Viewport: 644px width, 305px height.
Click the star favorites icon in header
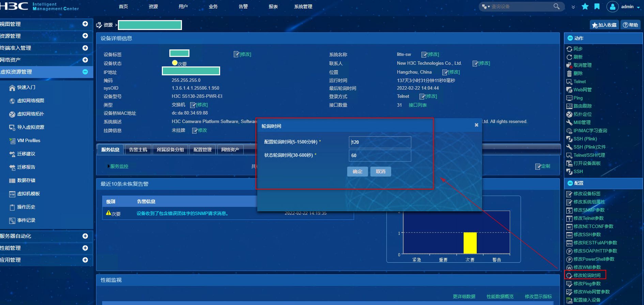[585, 6]
